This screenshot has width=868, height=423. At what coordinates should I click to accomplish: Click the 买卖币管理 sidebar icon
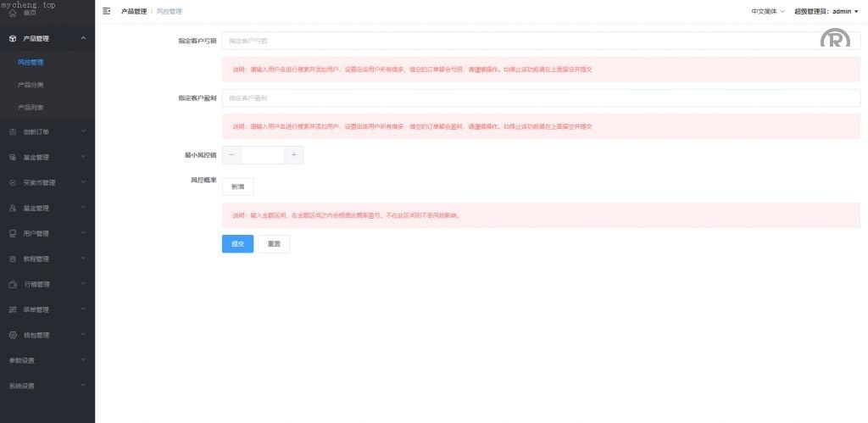pos(13,182)
